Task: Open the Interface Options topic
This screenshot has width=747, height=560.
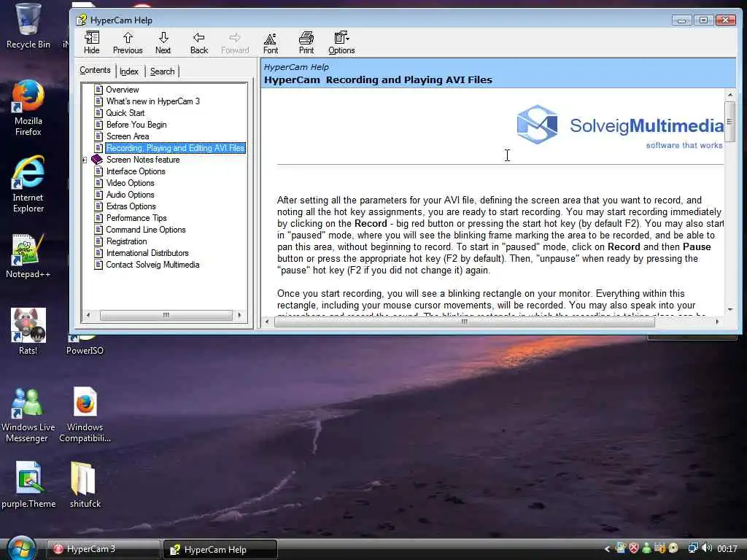Action: pos(136,171)
